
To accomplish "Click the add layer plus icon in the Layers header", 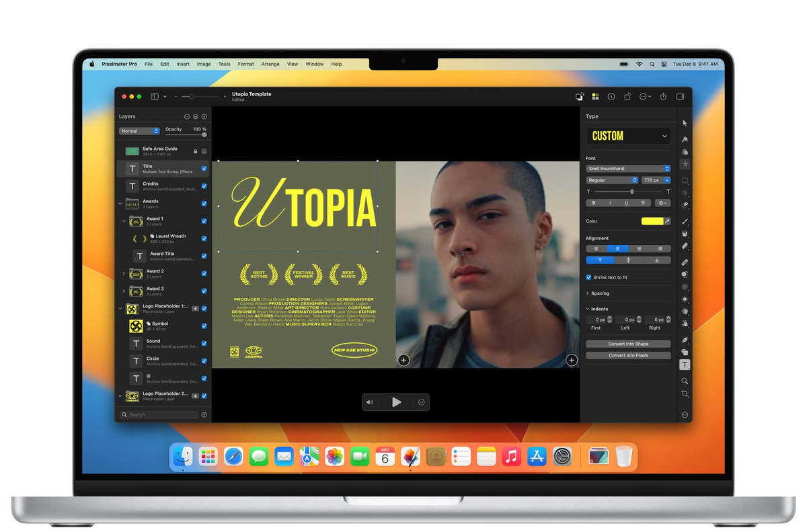I will [204, 116].
